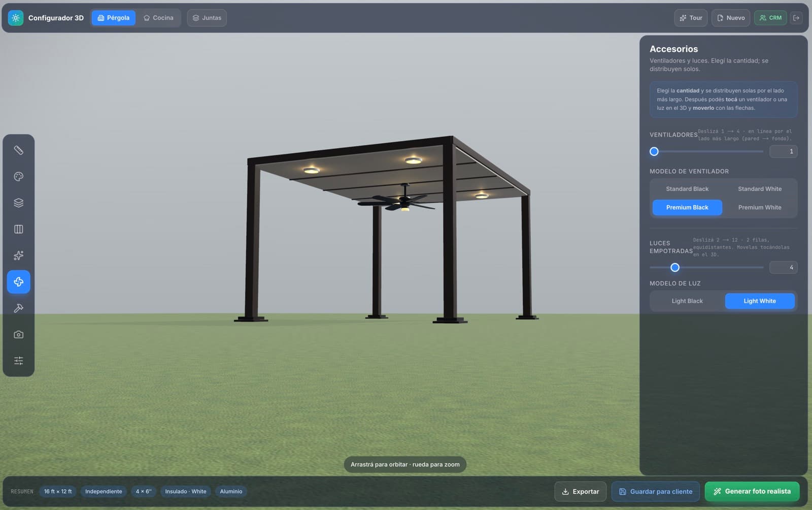The width and height of the screenshot is (812, 510).
Task: Open the ruler dimensions tool in sidebar
Action: pos(19,150)
